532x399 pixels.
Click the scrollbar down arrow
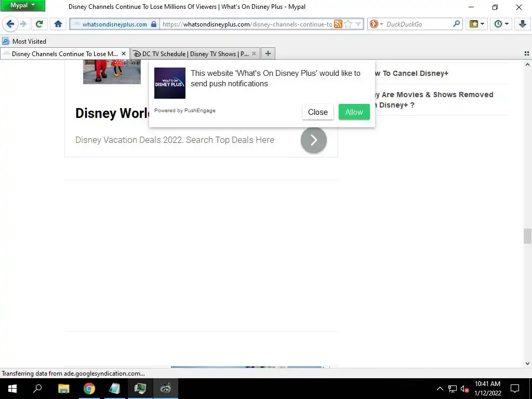[527, 364]
